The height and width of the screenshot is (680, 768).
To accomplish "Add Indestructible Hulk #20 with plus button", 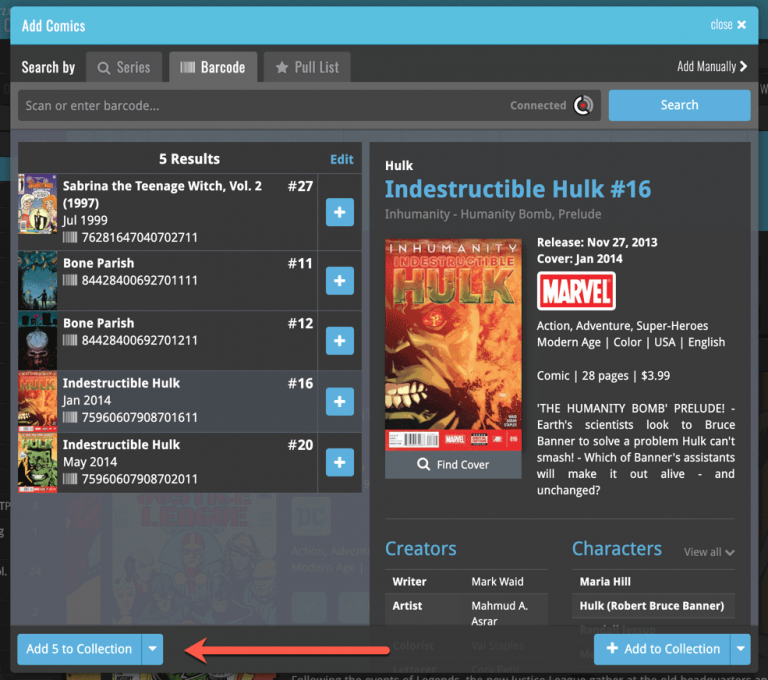I will tap(340, 462).
